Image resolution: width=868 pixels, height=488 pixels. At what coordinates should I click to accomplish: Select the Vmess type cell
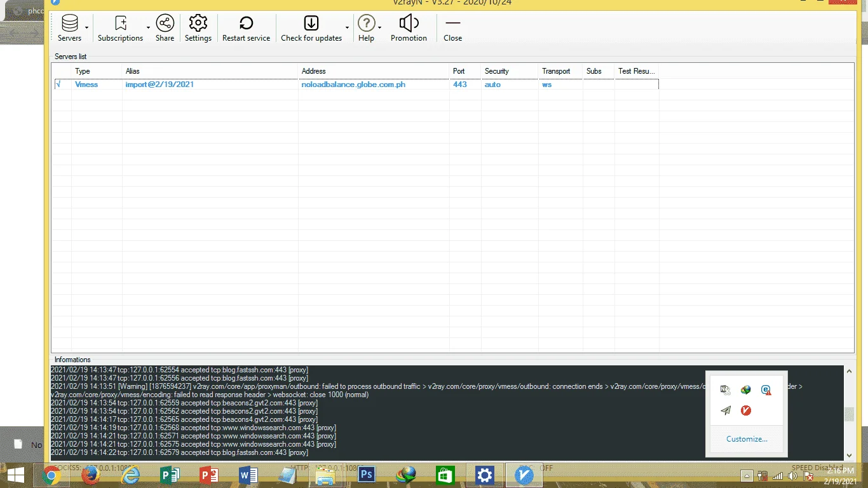click(86, 85)
